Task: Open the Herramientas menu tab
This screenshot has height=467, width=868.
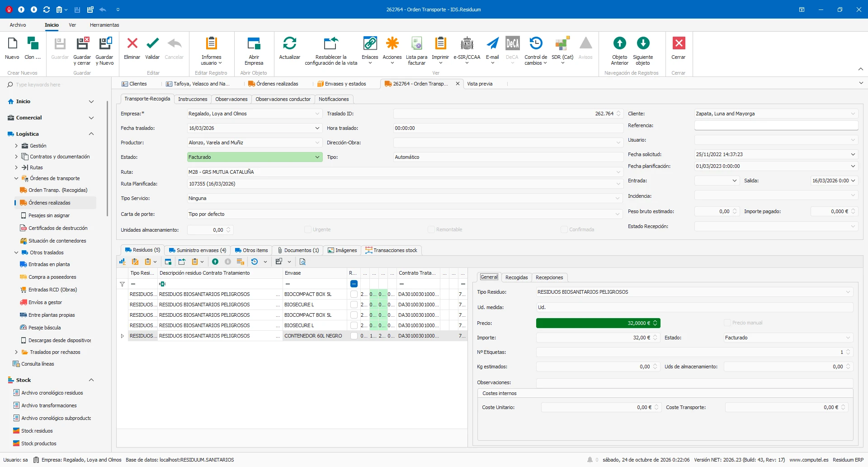Action: point(104,25)
